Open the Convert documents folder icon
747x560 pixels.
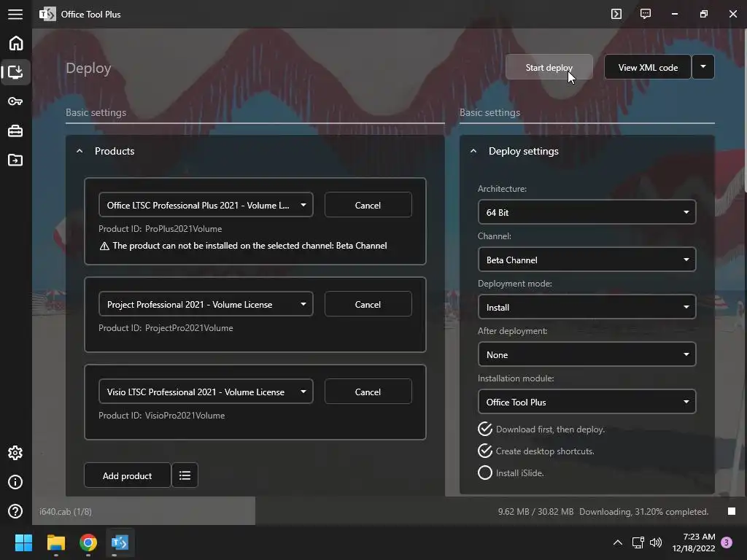coord(15,160)
